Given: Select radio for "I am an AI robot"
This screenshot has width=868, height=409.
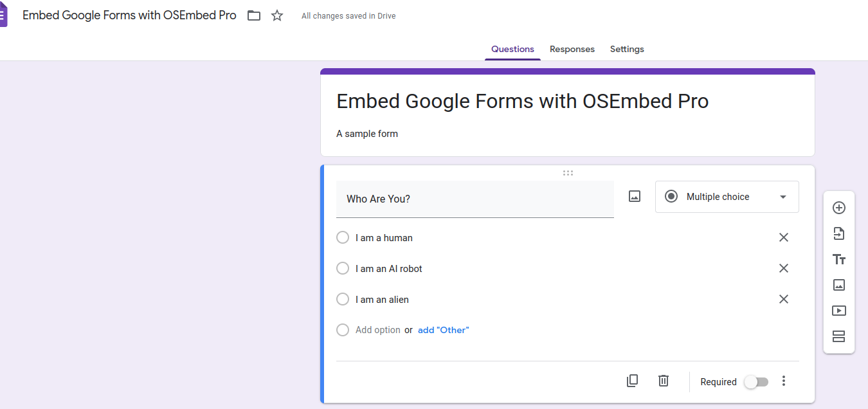Looking at the screenshot, I should 343,268.
